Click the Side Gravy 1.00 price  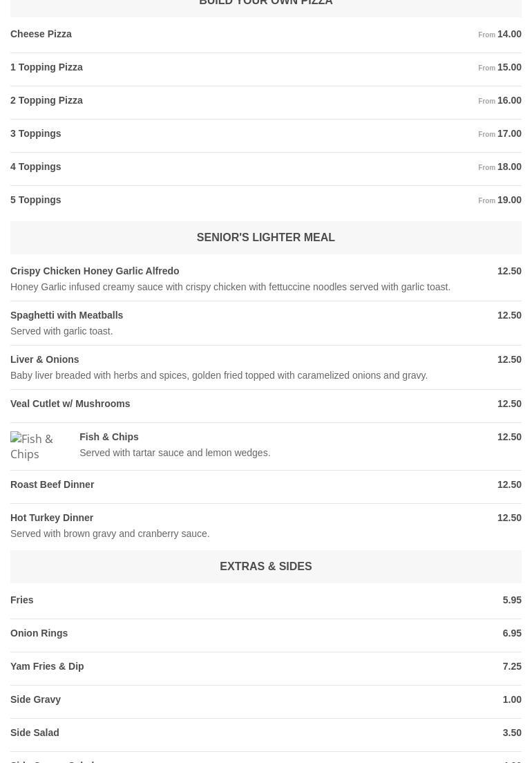511,699
